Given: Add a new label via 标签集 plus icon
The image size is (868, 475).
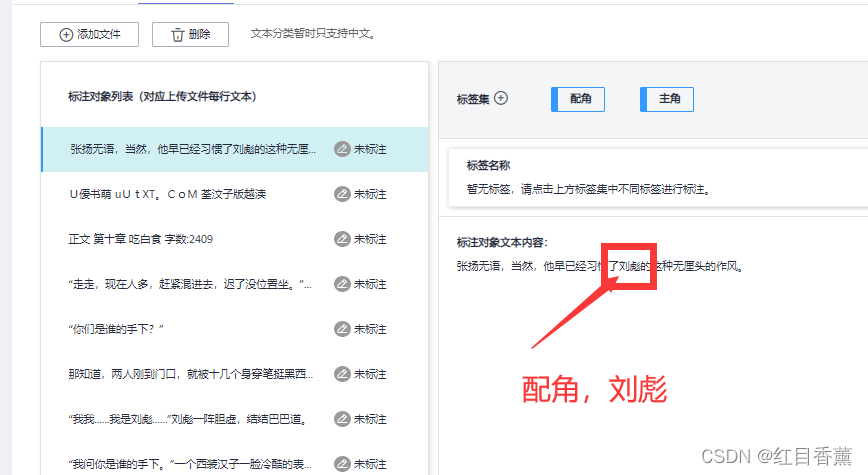Looking at the screenshot, I should (x=501, y=98).
